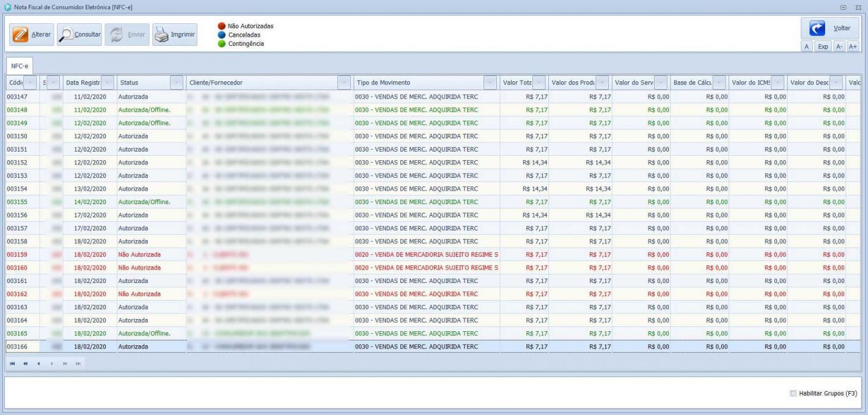
Task: Select the NFC-e tab
Action: tap(20, 65)
